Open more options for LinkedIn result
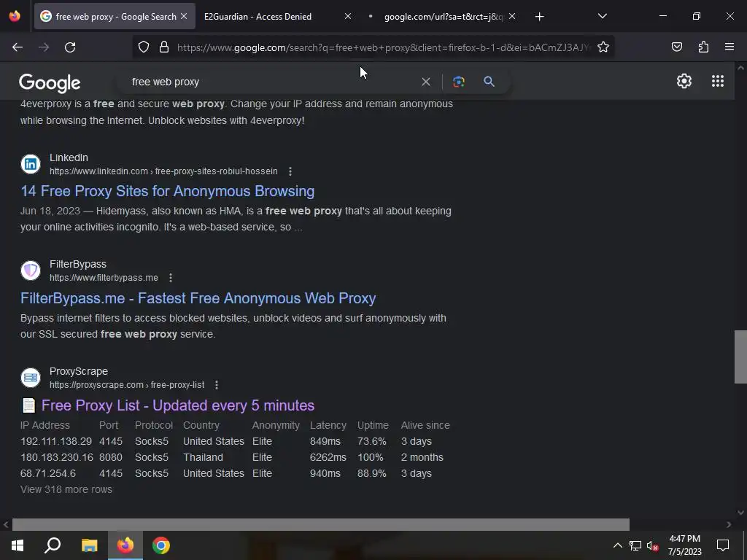Viewport: 747px width, 560px height. 290,171
